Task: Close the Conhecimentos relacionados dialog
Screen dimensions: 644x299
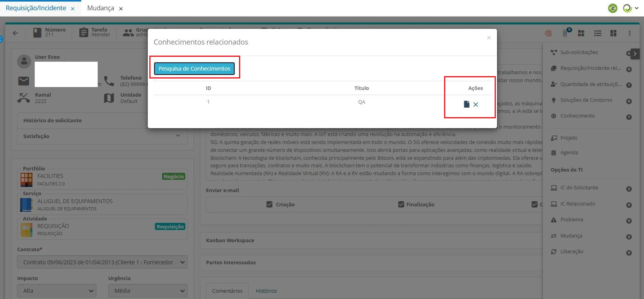Action: click(x=489, y=38)
